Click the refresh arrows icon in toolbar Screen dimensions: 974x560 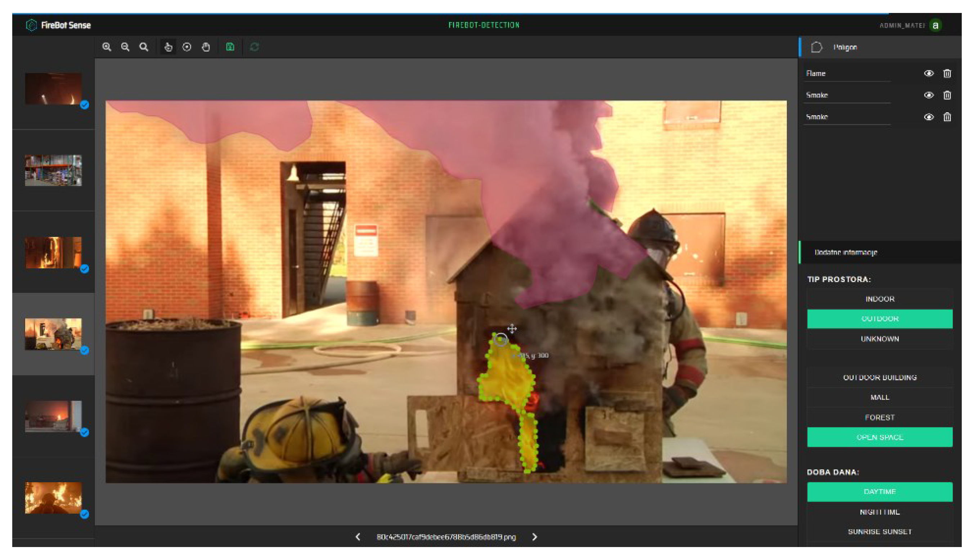tap(254, 47)
